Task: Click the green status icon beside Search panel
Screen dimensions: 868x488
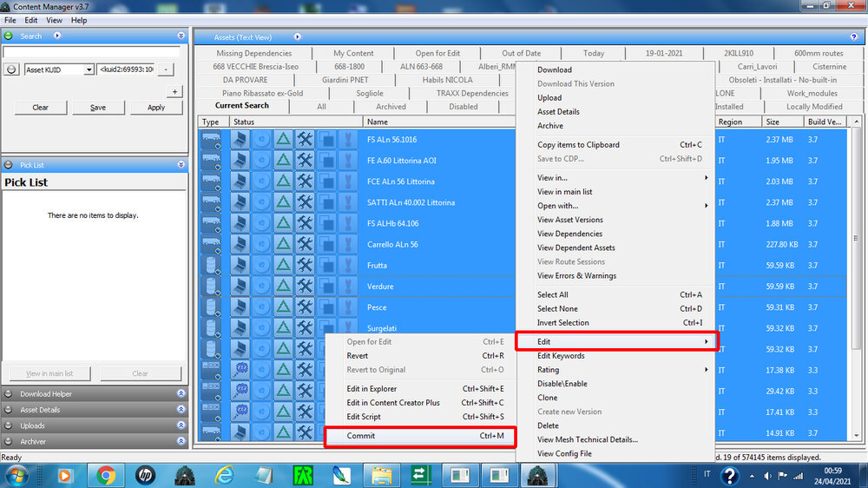Action: (9, 36)
